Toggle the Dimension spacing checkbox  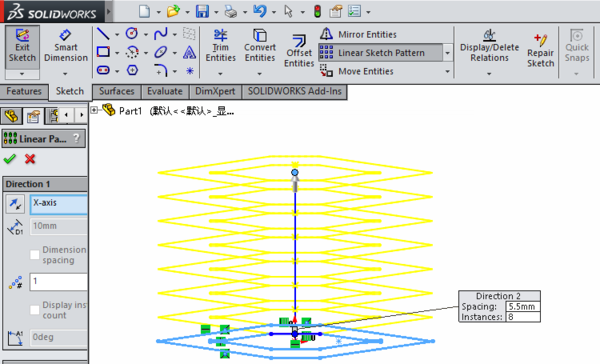tap(34, 255)
